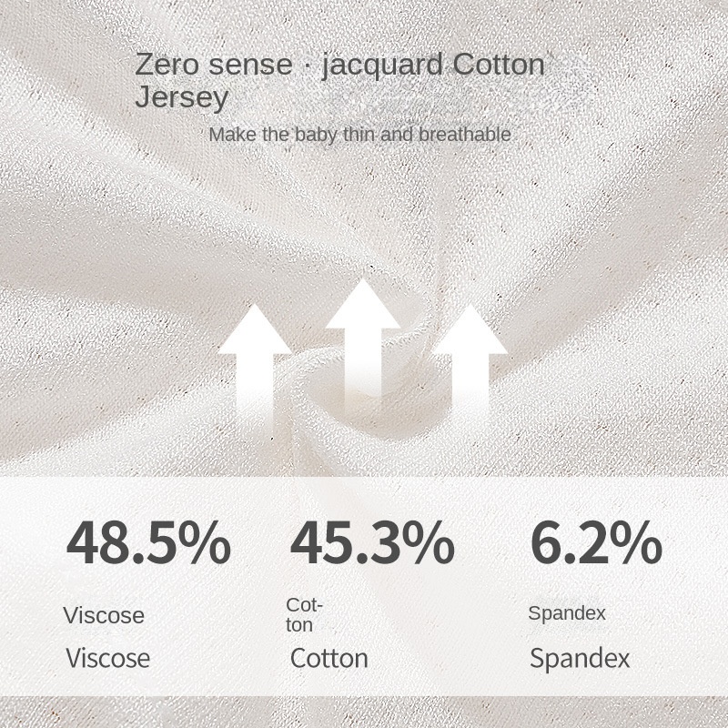Image resolution: width=728 pixels, height=728 pixels.
Task: Click the small Spandex label under 6.2%
Action: [x=567, y=613]
